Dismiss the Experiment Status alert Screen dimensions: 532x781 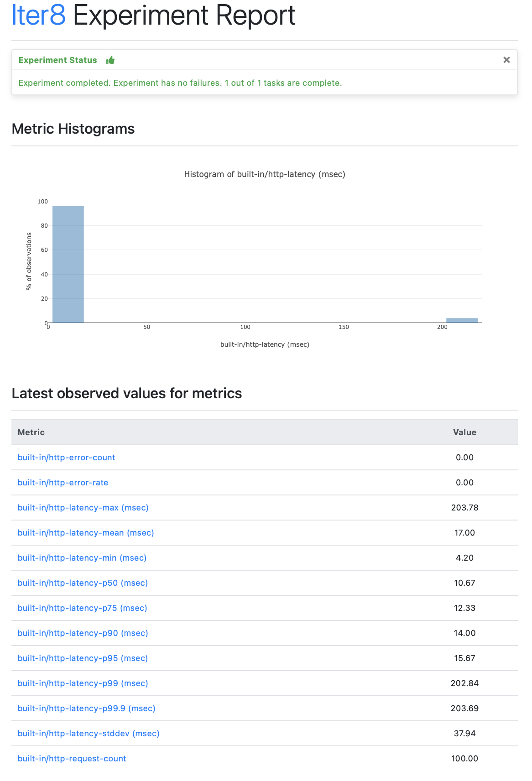(x=506, y=60)
